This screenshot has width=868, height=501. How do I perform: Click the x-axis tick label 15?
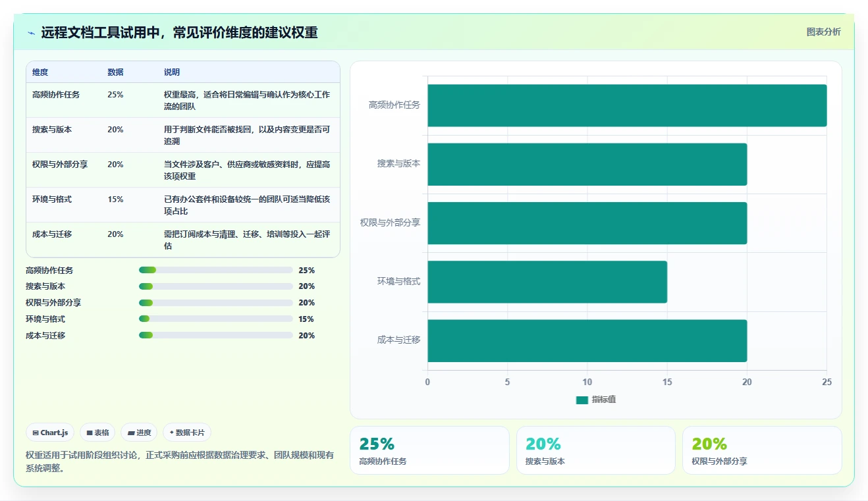pyautogui.click(x=667, y=382)
